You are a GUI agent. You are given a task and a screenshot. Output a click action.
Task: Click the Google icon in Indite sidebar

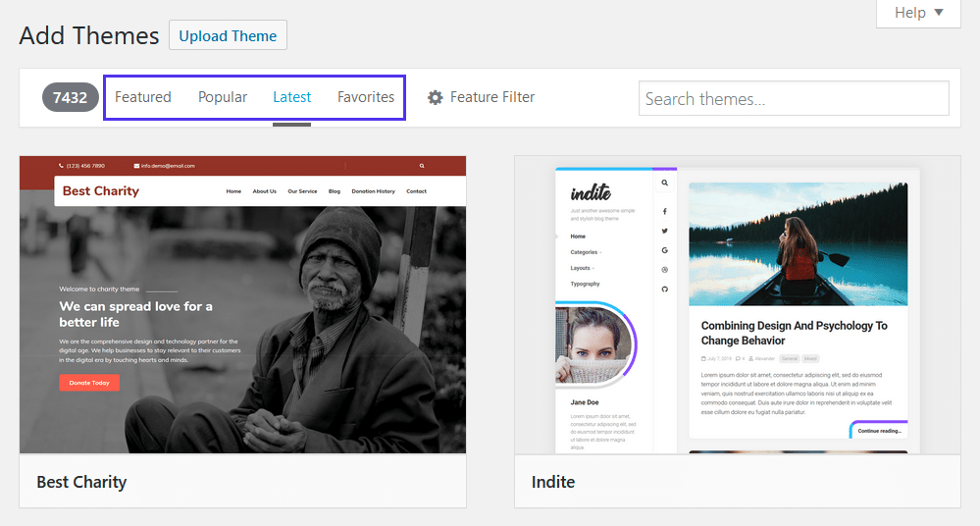[x=664, y=250]
